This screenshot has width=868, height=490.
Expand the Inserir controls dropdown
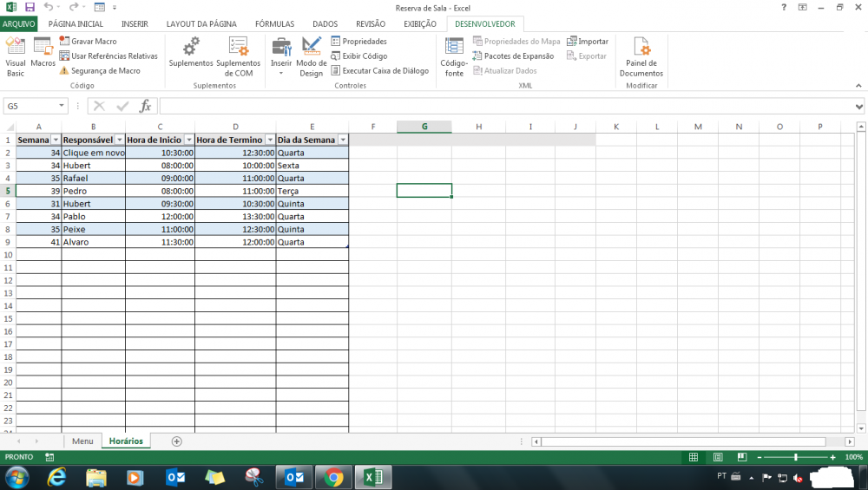click(281, 73)
